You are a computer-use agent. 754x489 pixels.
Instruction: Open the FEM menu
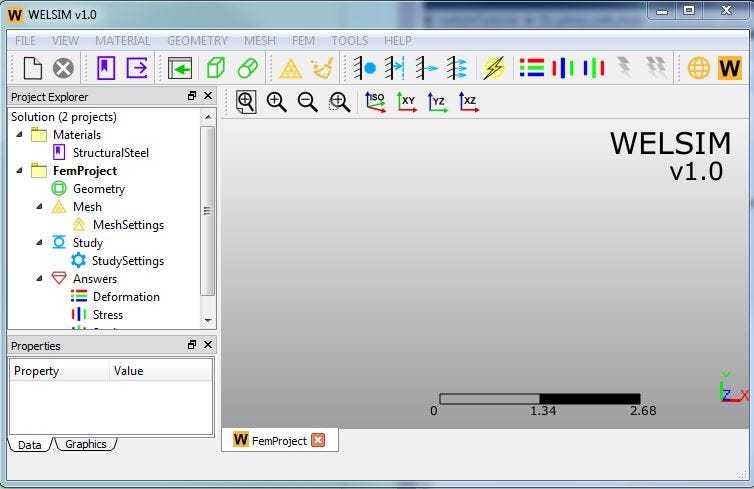[303, 41]
